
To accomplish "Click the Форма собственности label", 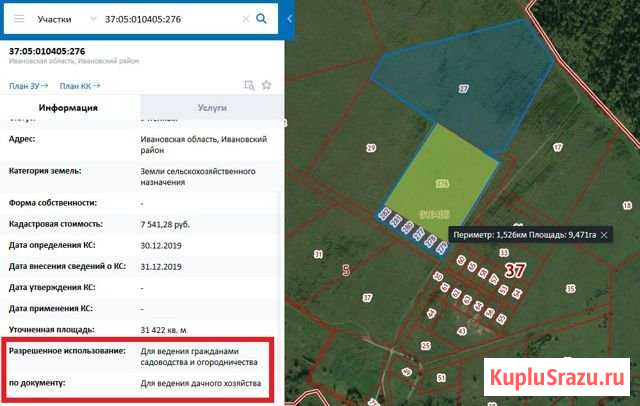I will tap(53, 203).
